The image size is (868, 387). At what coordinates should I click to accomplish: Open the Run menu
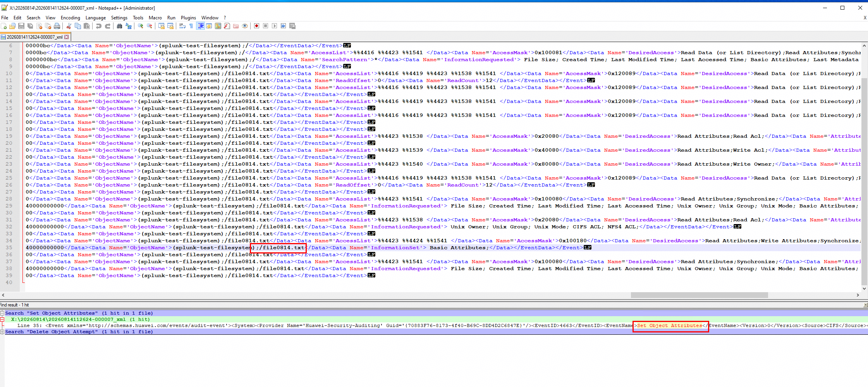(x=171, y=18)
